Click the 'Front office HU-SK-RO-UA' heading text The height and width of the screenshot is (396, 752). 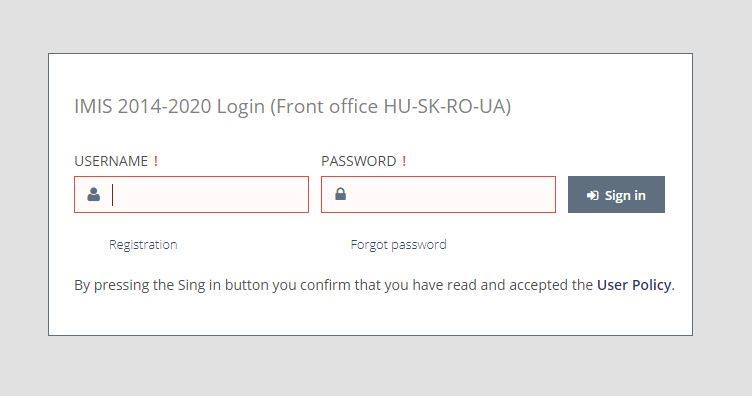click(391, 106)
